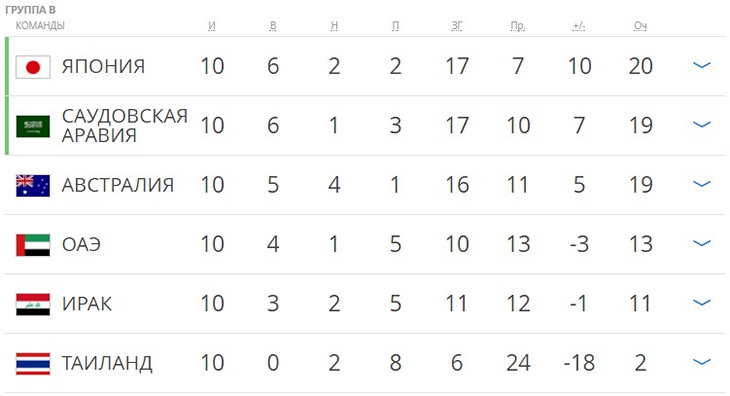Click the UAE flag icon
This screenshot has width=730, height=396.
[x=33, y=245]
